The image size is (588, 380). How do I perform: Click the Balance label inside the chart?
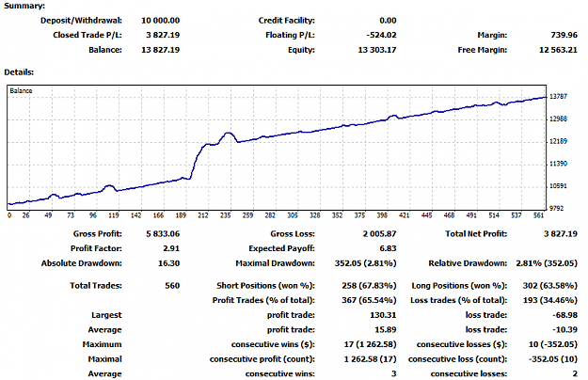tap(21, 90)
